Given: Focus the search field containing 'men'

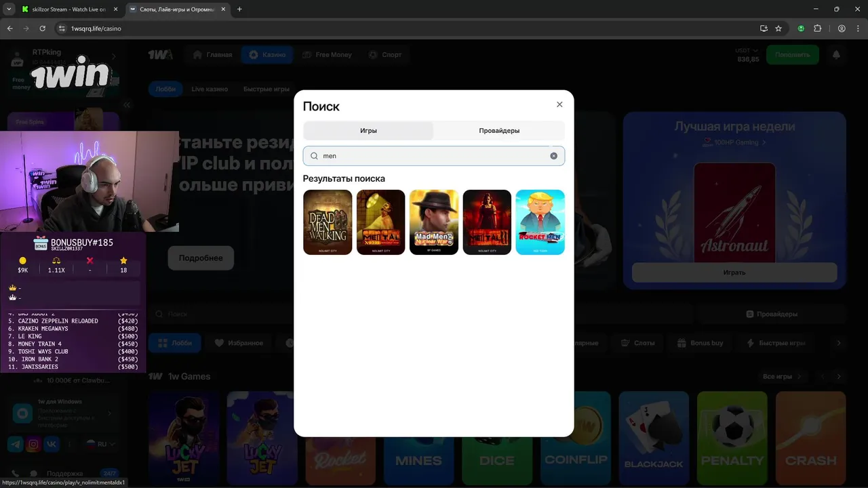Looking at the screenshot, I should tap(433, 156).
